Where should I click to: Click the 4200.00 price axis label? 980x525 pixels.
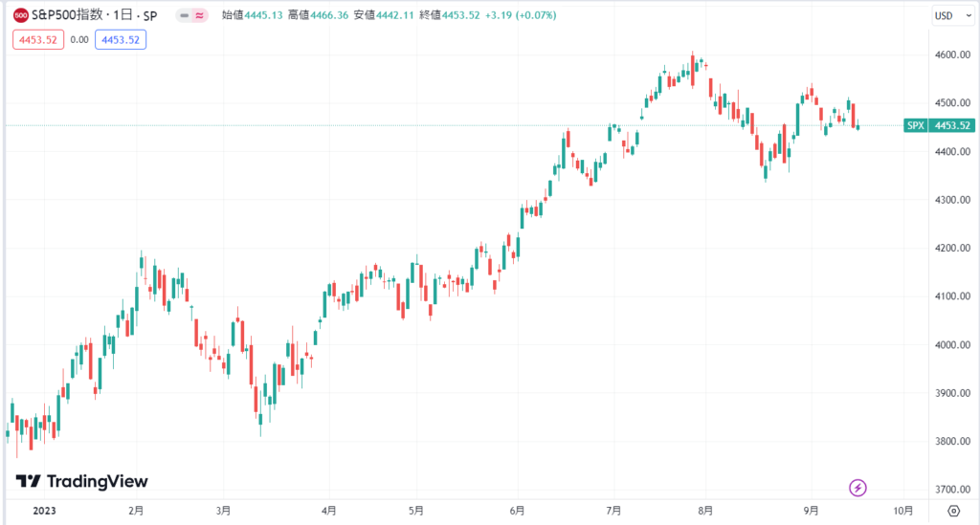(x=952, y=248)
